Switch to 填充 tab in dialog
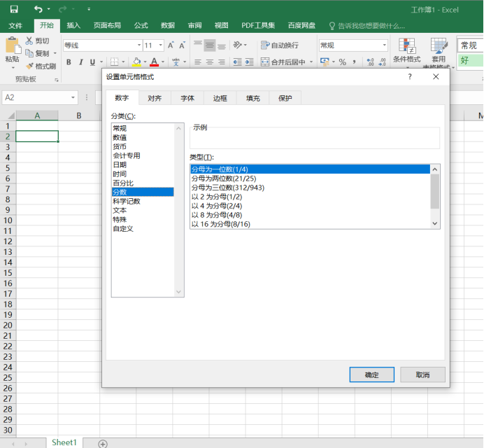Screen dimensions: 484x448 [252, 98]
